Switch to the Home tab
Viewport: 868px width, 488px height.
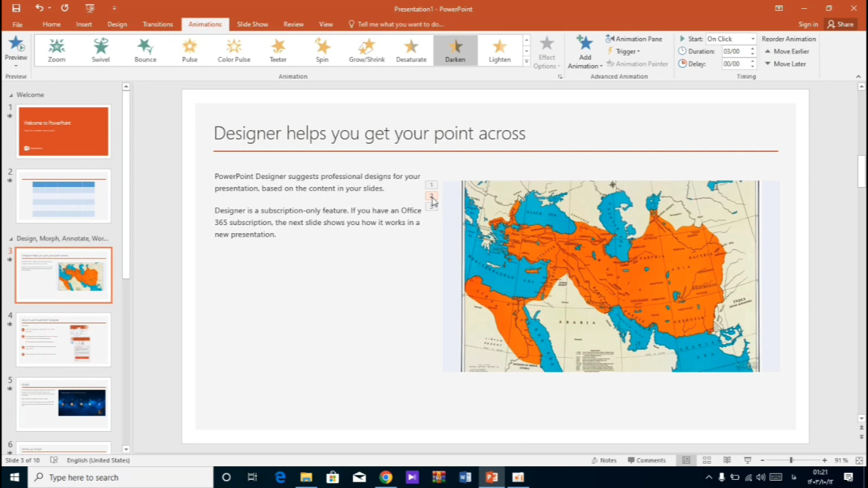pyautogui.click(x=52, y=24)
